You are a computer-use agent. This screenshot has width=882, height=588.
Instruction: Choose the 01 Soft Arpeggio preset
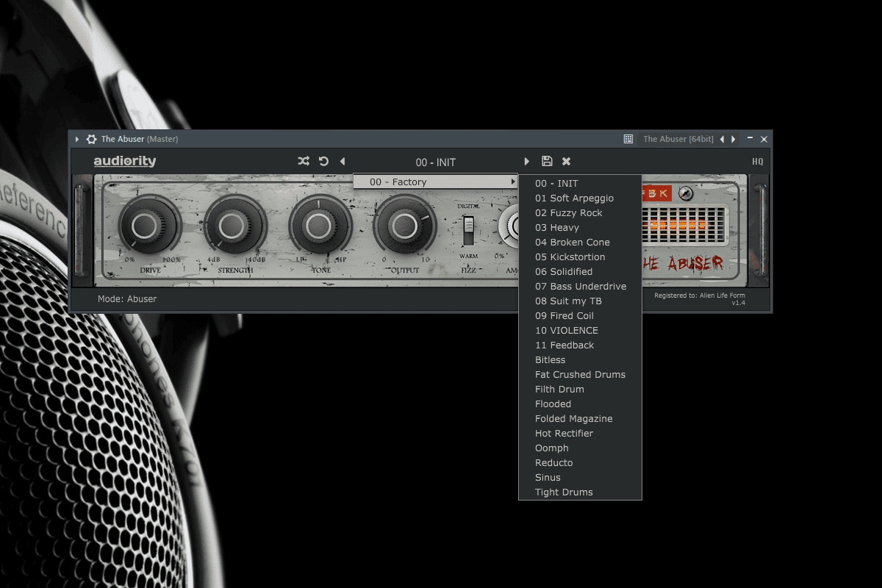point(580,198)
